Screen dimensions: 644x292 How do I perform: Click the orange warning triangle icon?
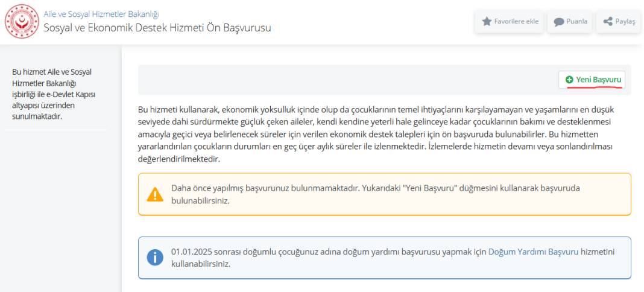click(155, 194)
